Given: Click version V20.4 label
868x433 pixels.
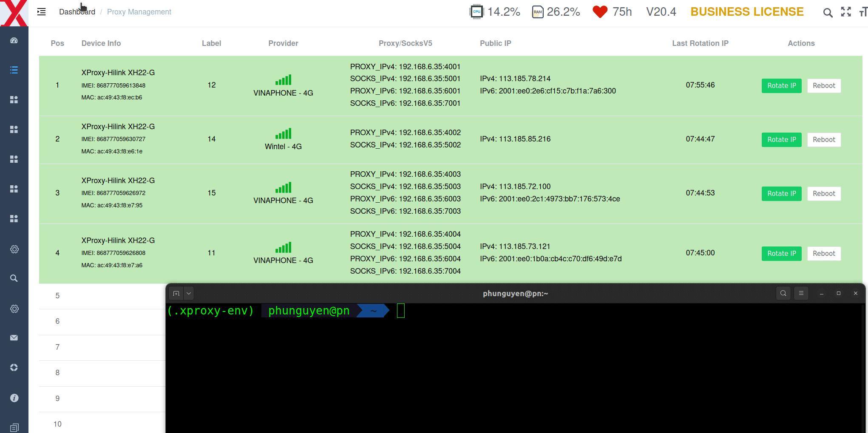Looking at the screenshot, I should (661, 12).
